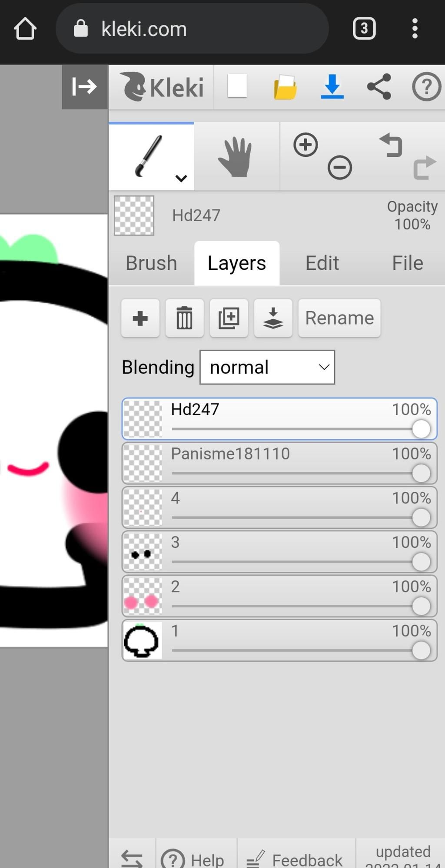The image size is (445, 868).
Task: Click Hd247 layer opacity slider handle
Action: point(421,429)
